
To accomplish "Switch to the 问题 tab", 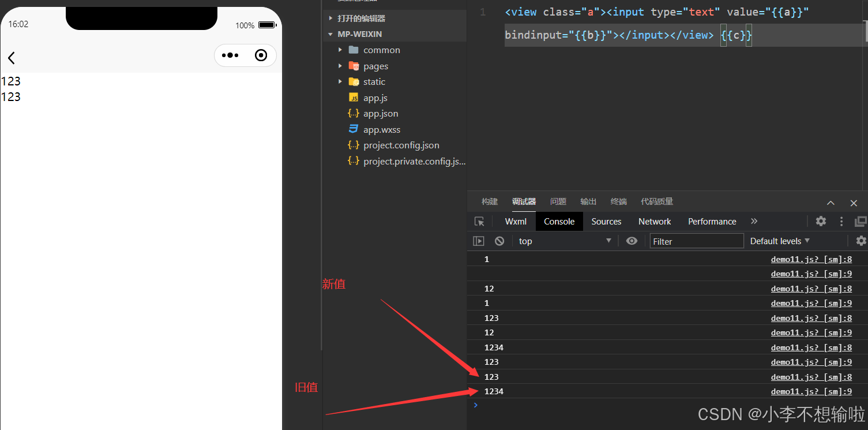I will point(558,201).
